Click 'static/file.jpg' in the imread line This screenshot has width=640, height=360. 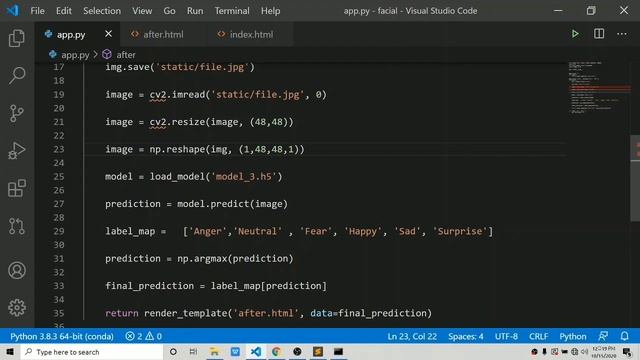[x=258, y=94]
